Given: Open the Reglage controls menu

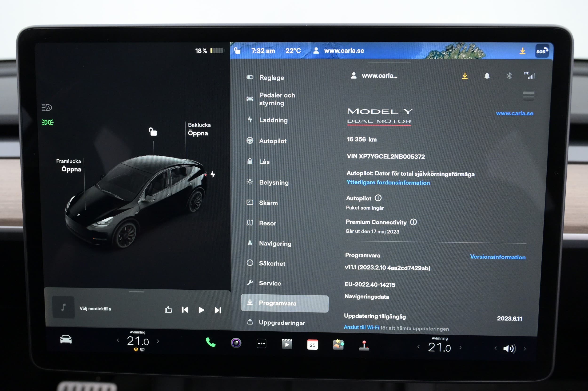Looking at the screenshot, I should (266, 78).
